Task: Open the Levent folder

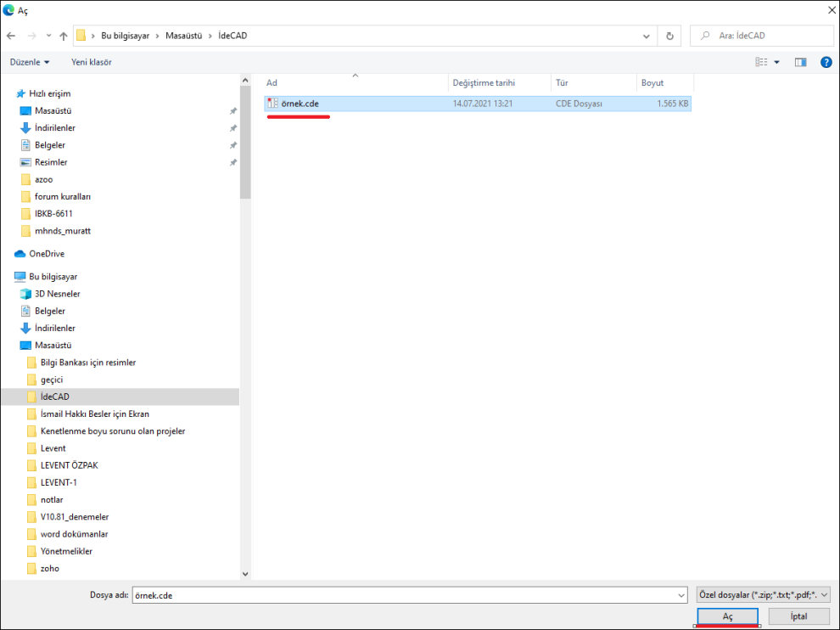Action: 53,448
